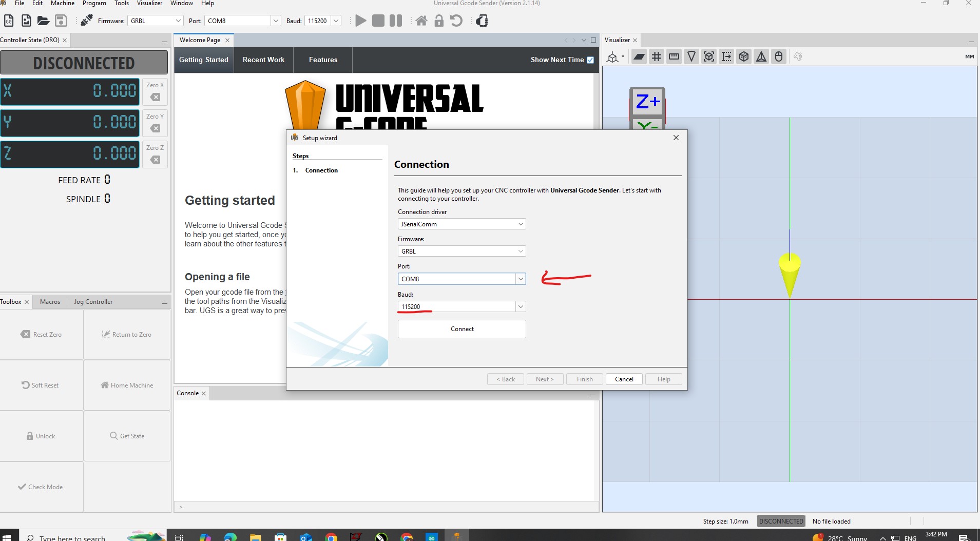Viewport: 980px width, 541px height.
Task: Toggle the visualizer mouse controls button
Action: point(779,56)
